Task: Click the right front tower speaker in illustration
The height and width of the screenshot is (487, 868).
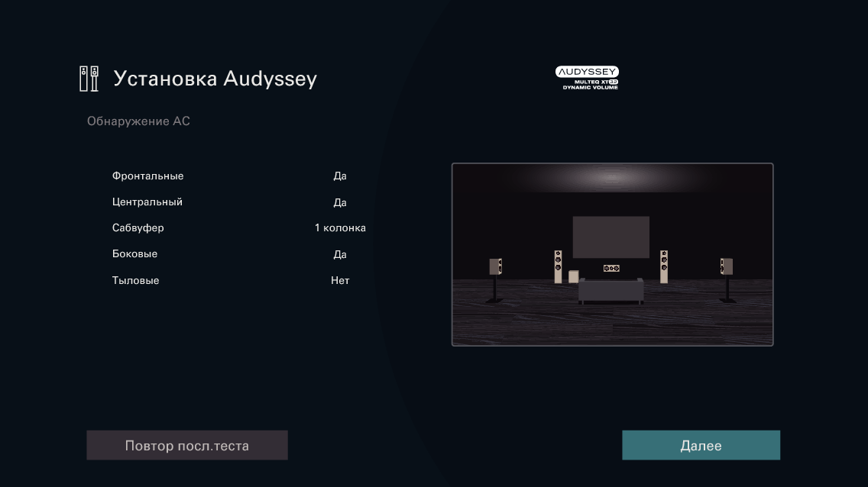Action: (x=664, y=266)
